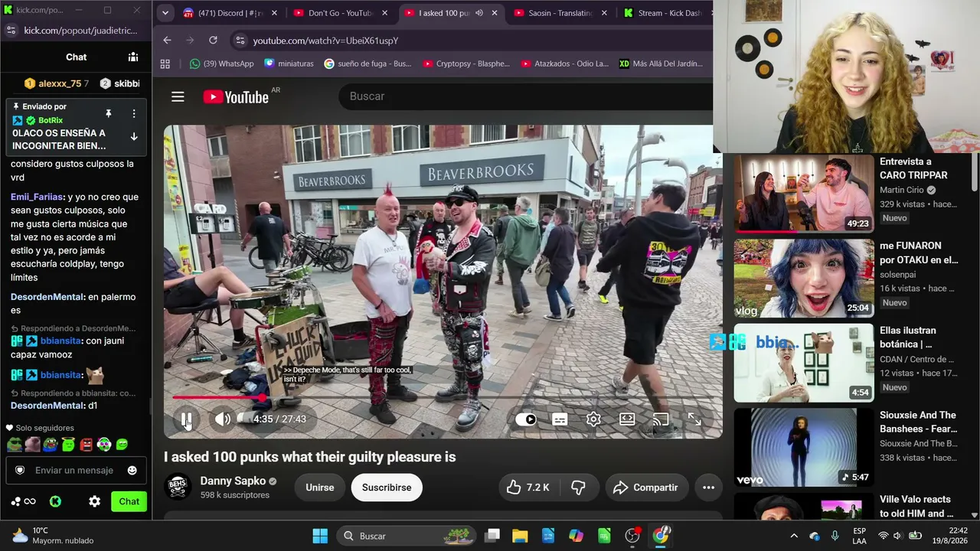Open Chrome apps grid in bookmarks bar

[165, 64]
